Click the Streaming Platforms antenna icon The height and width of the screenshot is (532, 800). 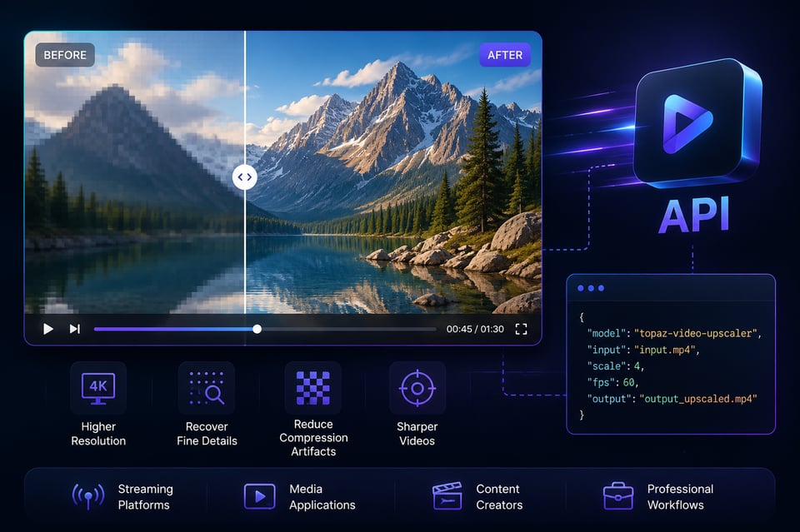88,496
